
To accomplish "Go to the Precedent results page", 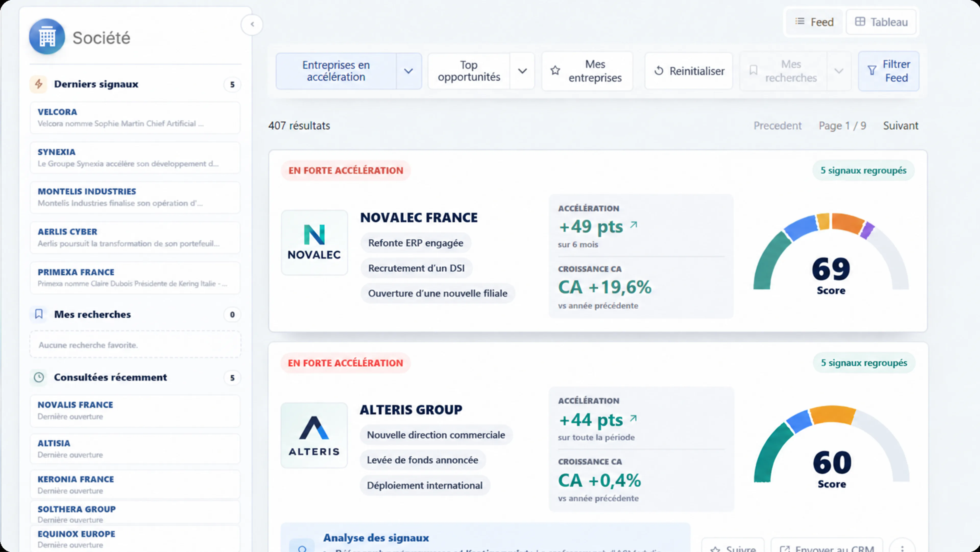I will 777,126.
